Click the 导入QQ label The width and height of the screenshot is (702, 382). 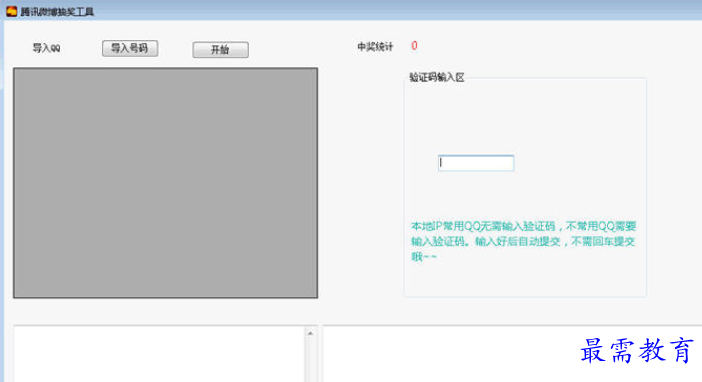[47, 48]
